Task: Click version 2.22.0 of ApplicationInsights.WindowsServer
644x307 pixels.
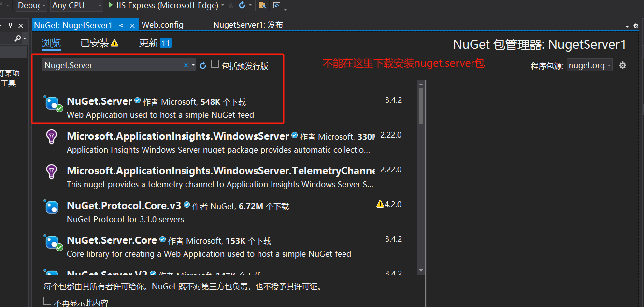Action: [x=391, y=135]
